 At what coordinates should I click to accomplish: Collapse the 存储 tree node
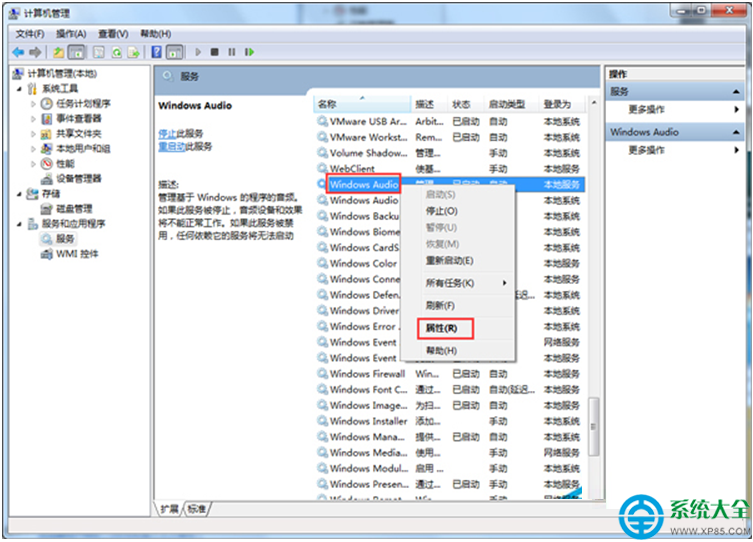click(19, 194)
